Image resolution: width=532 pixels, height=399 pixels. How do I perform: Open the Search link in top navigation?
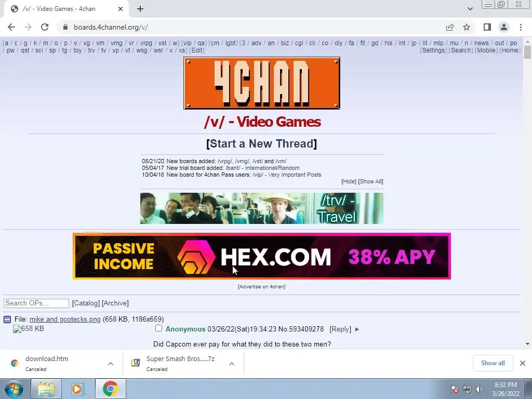tap(461, 50)
